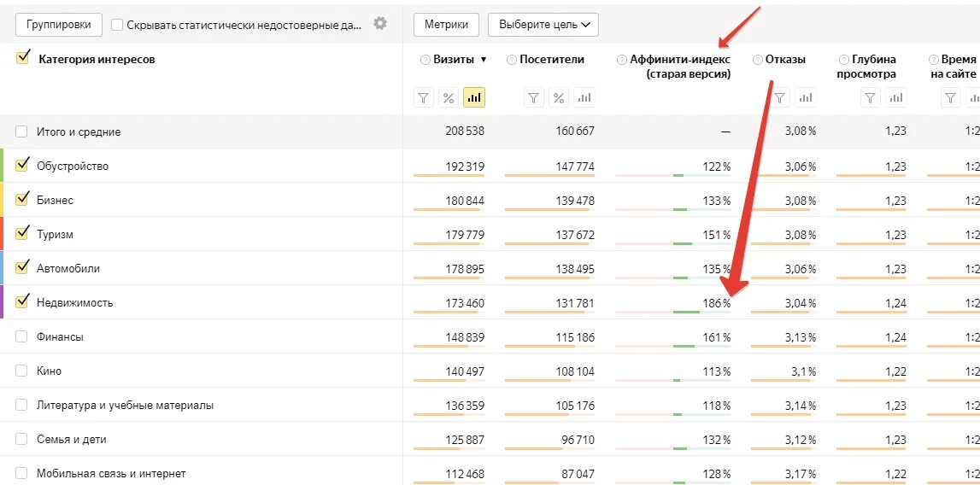Uncheck the Туризм row checkbox

(22, 233)
